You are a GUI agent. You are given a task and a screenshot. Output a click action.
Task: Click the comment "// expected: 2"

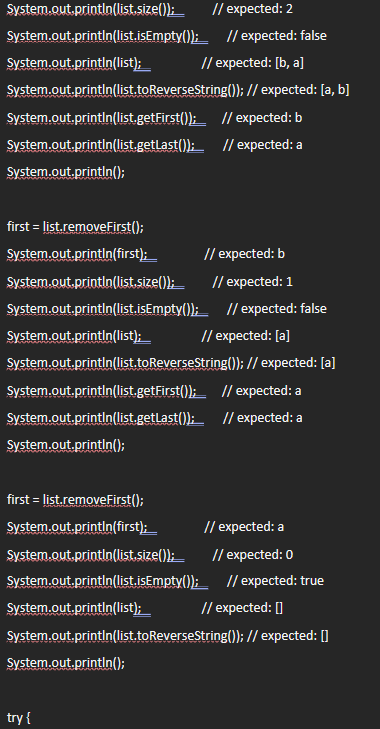click(x=253, y=9)
